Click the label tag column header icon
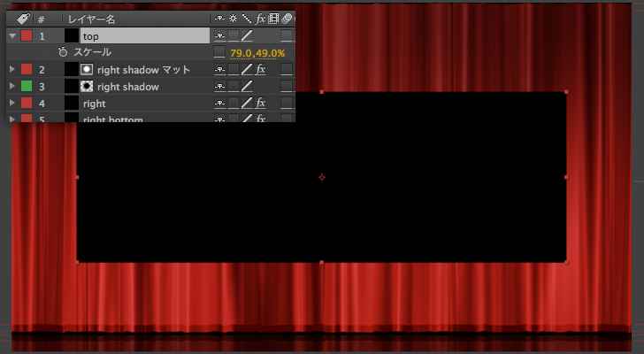The width and height of the screenshot is (644, 354). click(x=23, y=19)
